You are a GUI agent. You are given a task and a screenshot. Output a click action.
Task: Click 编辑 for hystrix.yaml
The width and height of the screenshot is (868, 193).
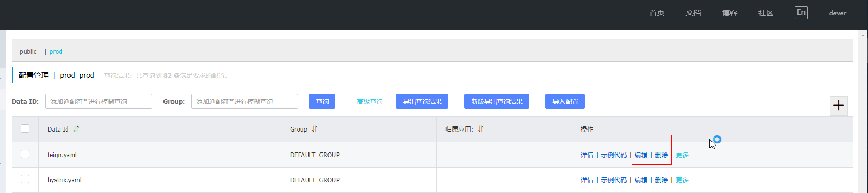click(x=641, y=180)
